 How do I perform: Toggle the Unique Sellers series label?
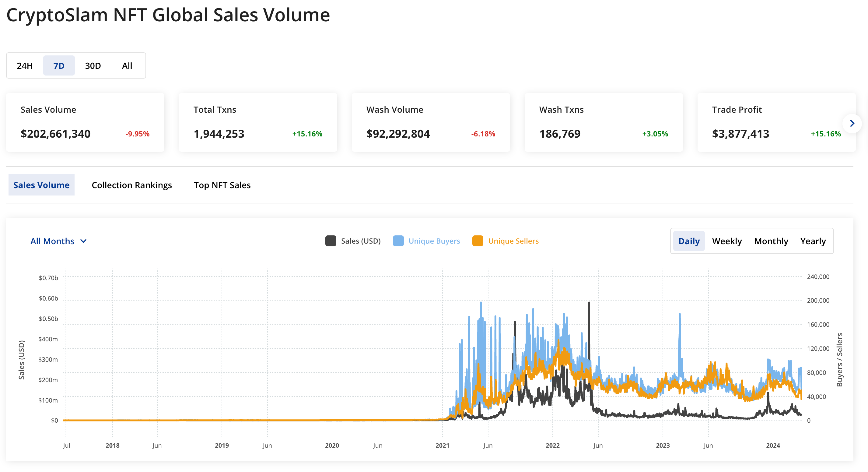[x=513, y=241]
